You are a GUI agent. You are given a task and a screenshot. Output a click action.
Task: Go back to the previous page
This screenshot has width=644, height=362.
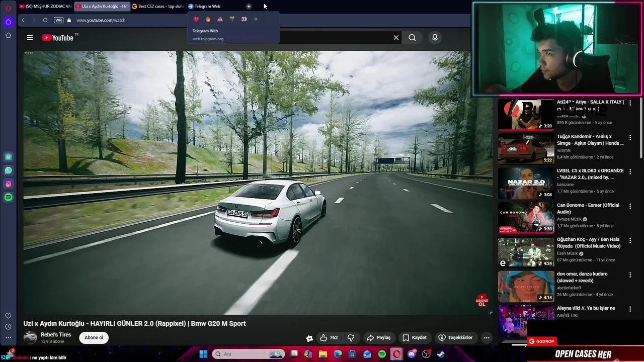click(23, 20)
